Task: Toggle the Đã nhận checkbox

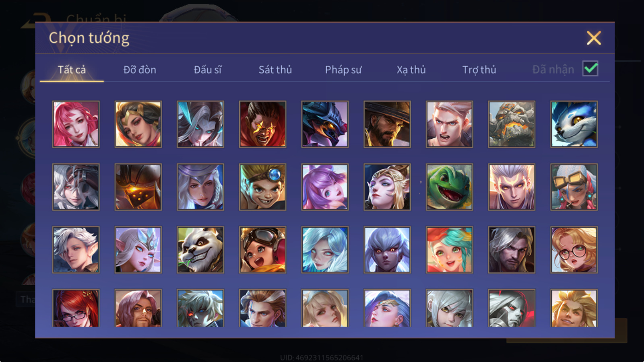Action: pos(590,69)
